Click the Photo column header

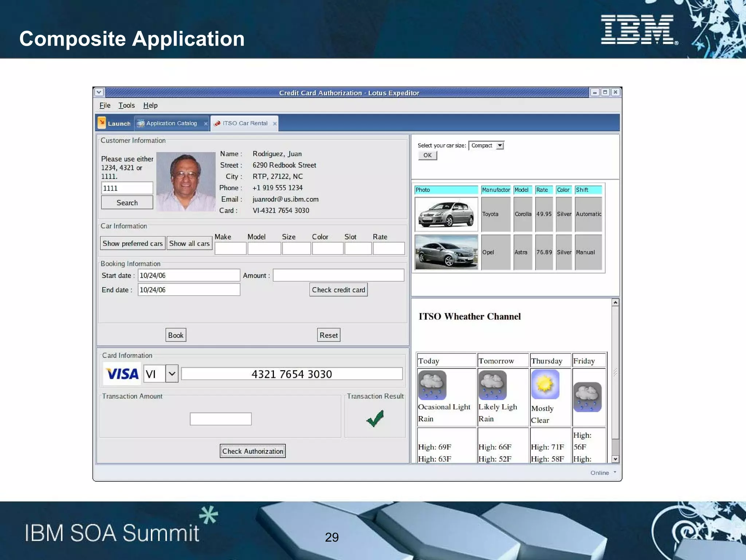point(446,190)
